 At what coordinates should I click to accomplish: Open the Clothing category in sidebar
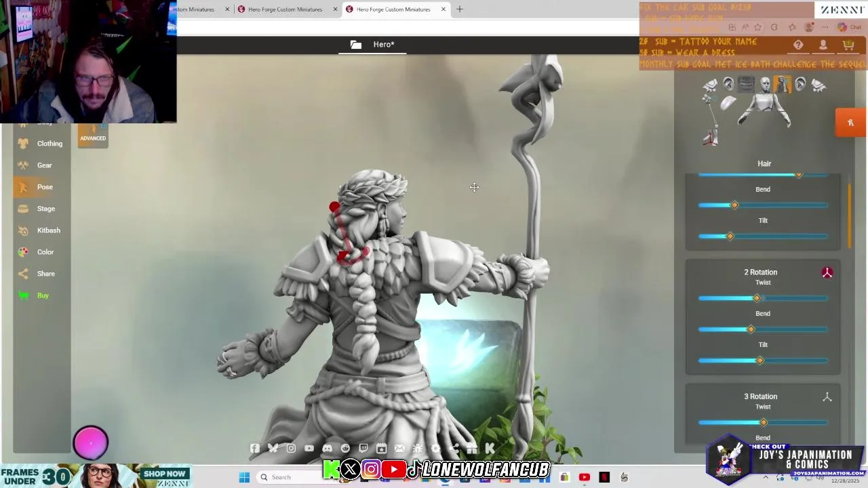(x=41, y=144)
